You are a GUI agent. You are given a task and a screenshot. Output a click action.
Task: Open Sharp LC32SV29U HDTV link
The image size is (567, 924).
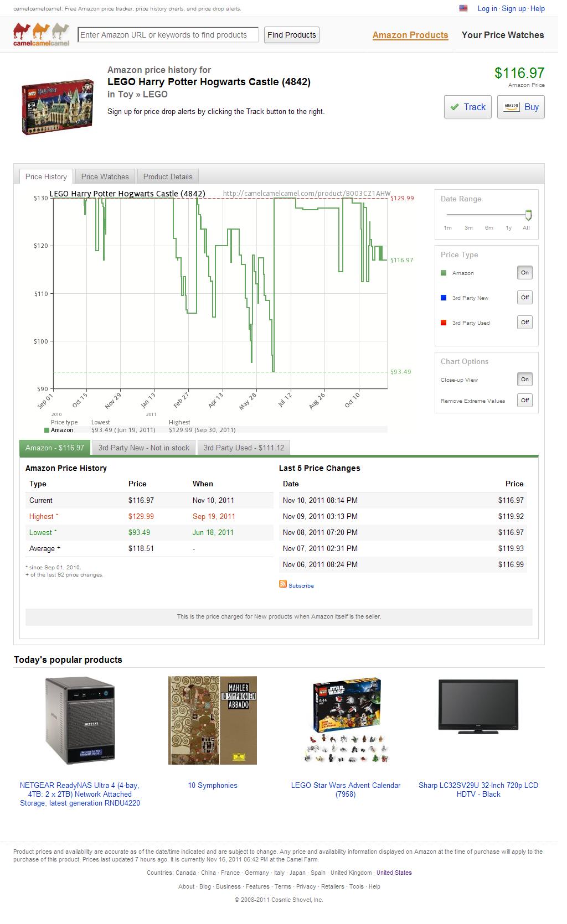coord(478,790)
